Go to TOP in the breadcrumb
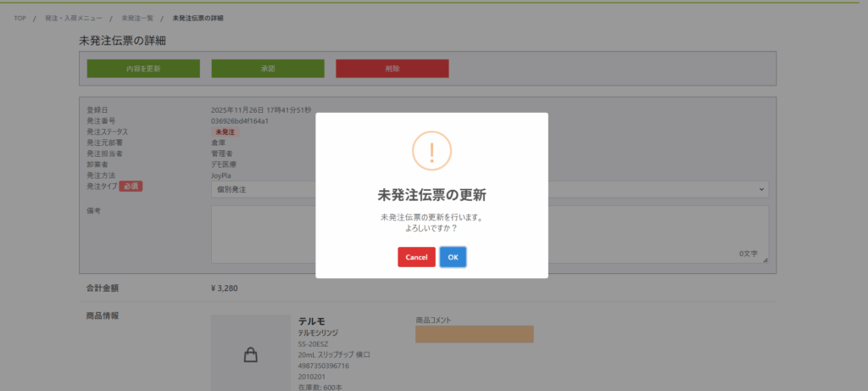 point(19,18)
